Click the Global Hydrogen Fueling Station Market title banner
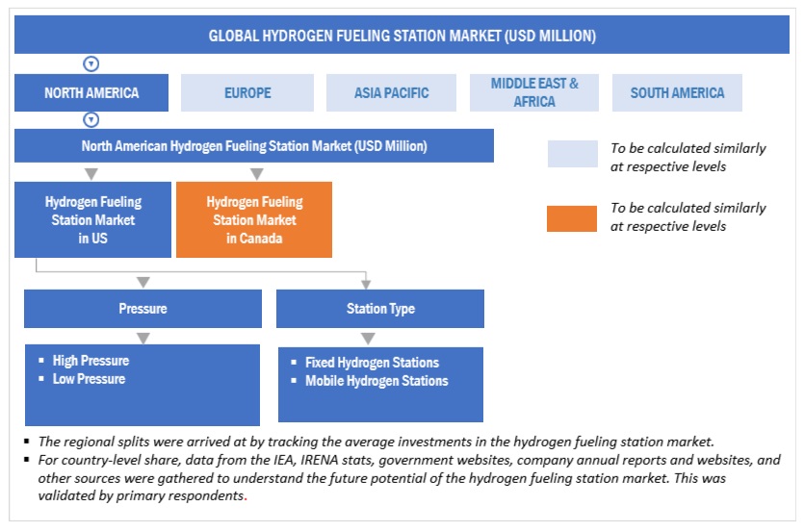This screenshot has height=532, width=804. coord(402,36)
